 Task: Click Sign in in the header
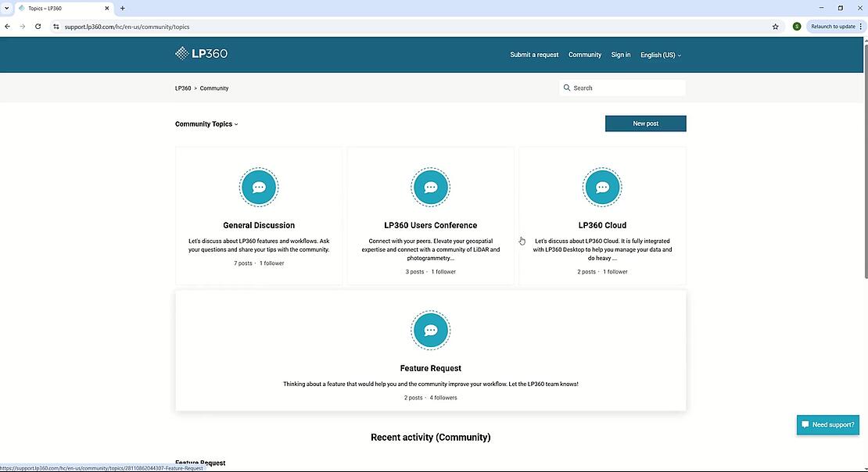621,55
